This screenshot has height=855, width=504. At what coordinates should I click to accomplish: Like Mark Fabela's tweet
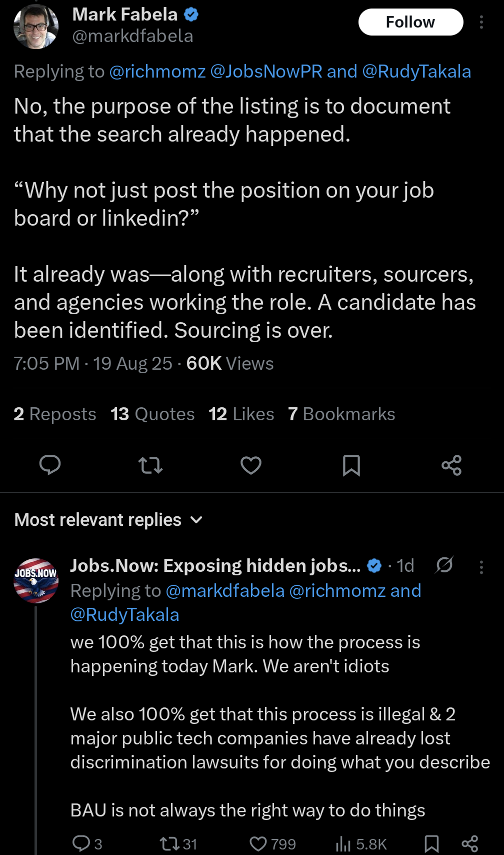(250, 465)
